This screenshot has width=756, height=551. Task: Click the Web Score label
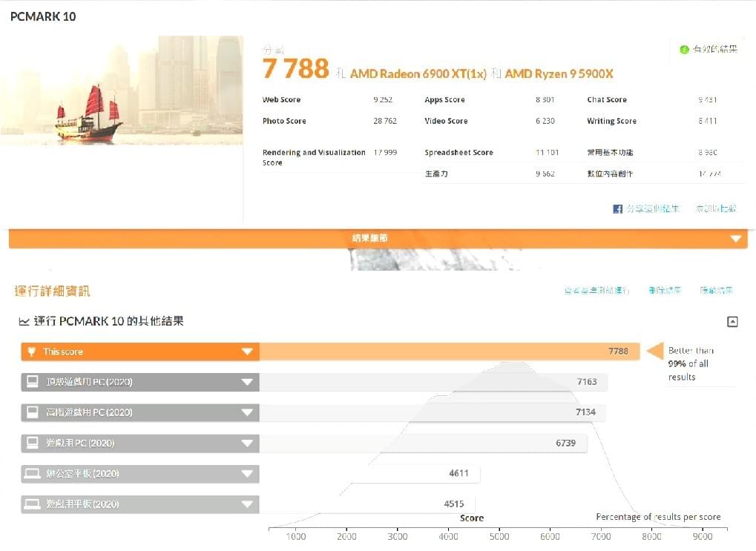(x=282, y=100)
